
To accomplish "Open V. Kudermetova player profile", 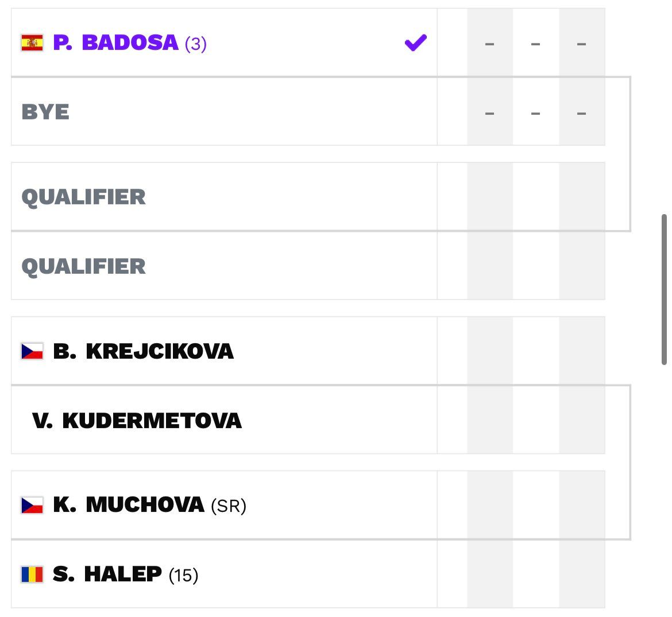I will click(x=137, y=421).
